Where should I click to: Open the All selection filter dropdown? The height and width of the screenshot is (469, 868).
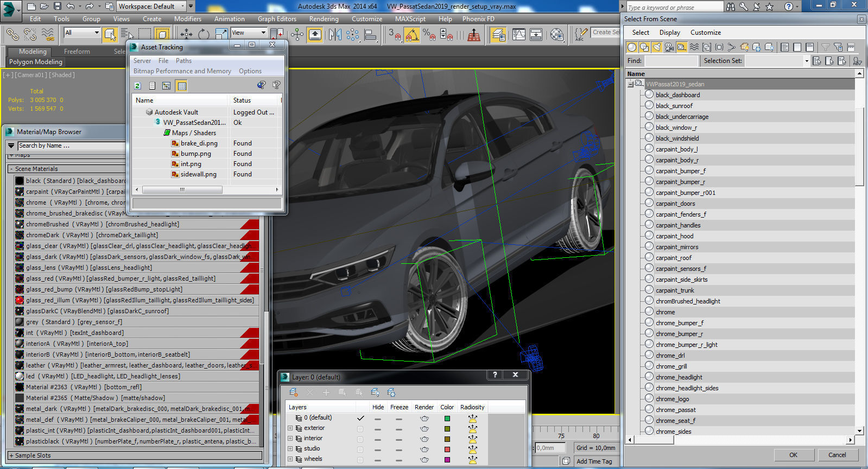pyautogui.click(x=82, y=33)
